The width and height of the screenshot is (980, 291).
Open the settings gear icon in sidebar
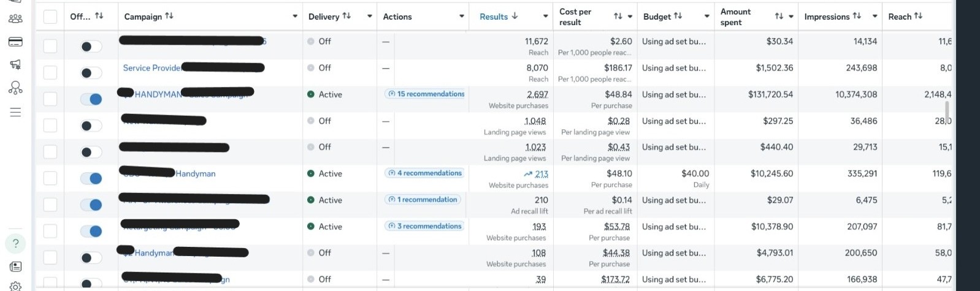click(x=15, y=286)
